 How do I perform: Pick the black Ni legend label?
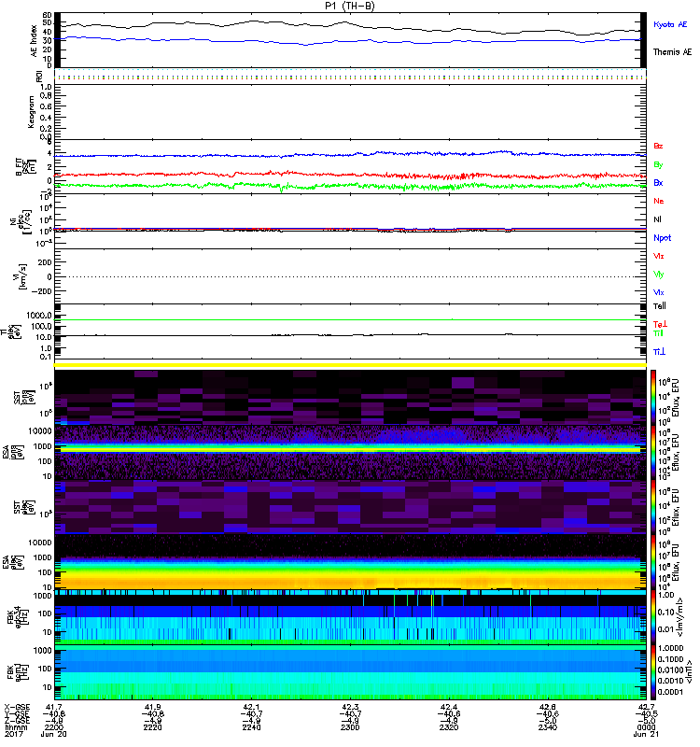[657, 219]
